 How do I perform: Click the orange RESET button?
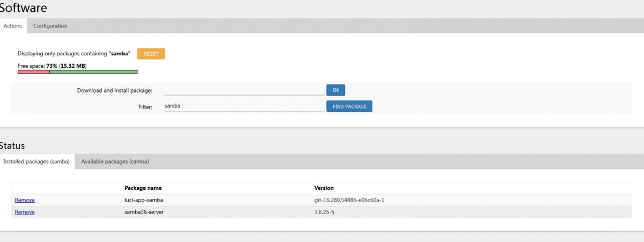click(151, 54)
